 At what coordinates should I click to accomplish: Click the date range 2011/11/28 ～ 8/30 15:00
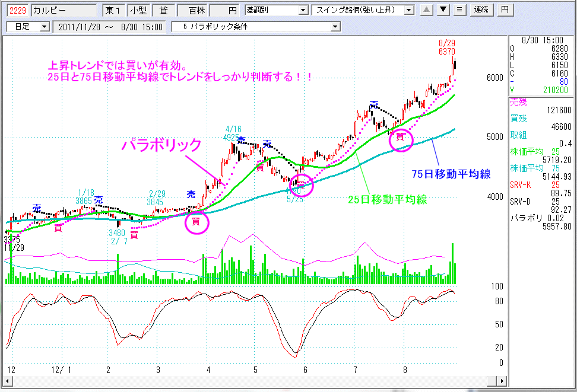click(x=109, y=27)
